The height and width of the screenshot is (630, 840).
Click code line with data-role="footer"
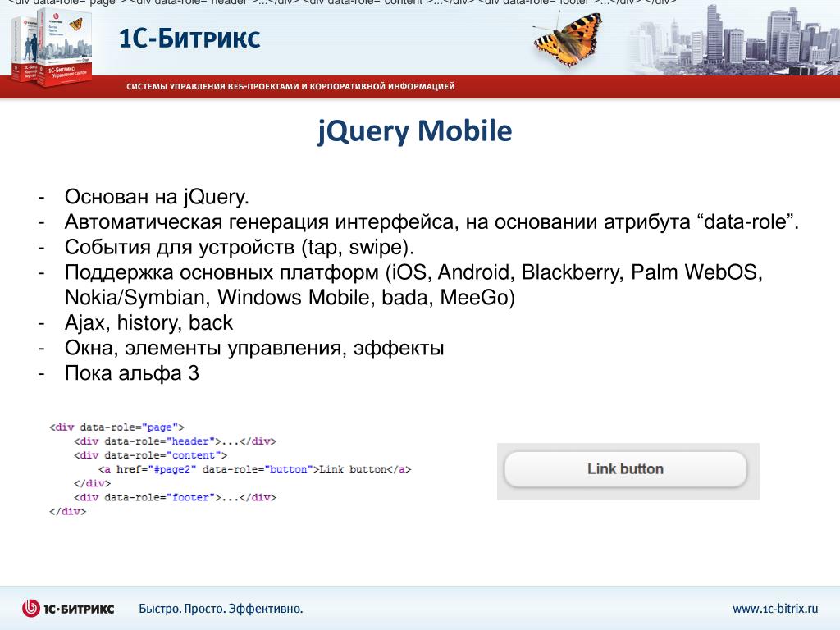[176, 497]
